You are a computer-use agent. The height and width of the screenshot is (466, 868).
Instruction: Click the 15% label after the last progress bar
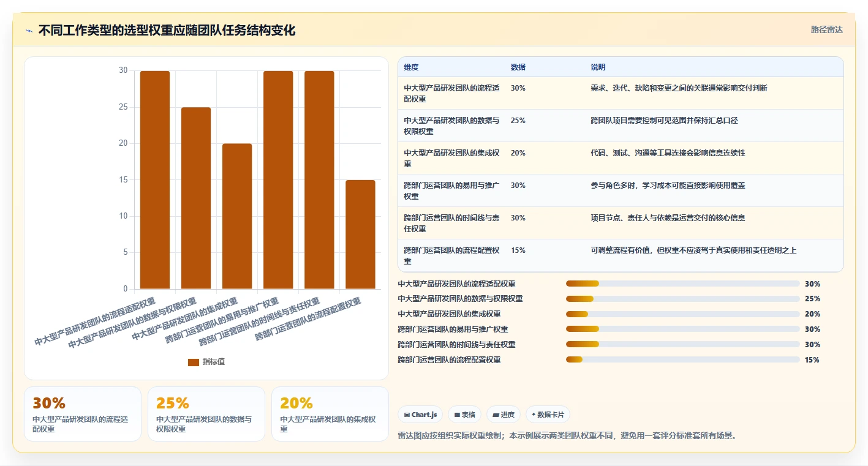tap(812, 360)
